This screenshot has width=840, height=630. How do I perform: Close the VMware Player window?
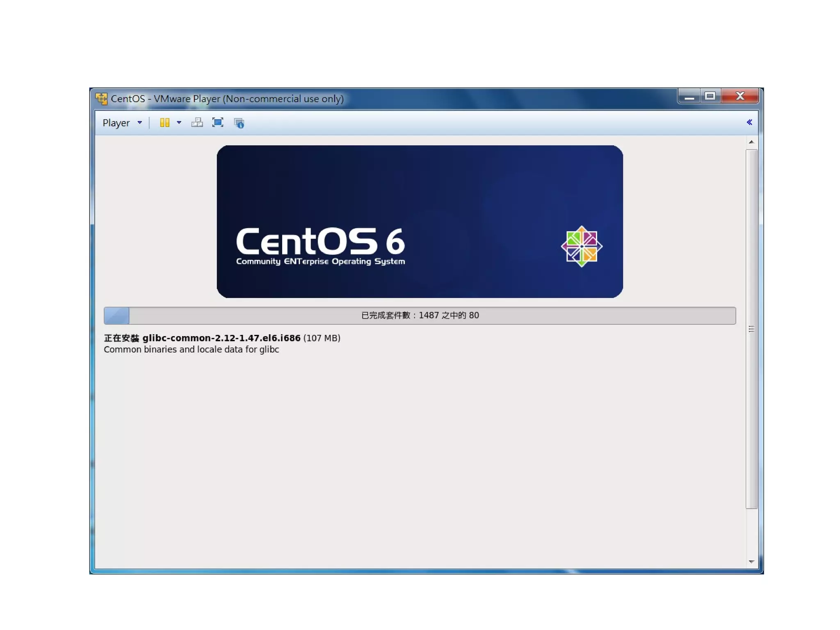click(x=740, y=96)
